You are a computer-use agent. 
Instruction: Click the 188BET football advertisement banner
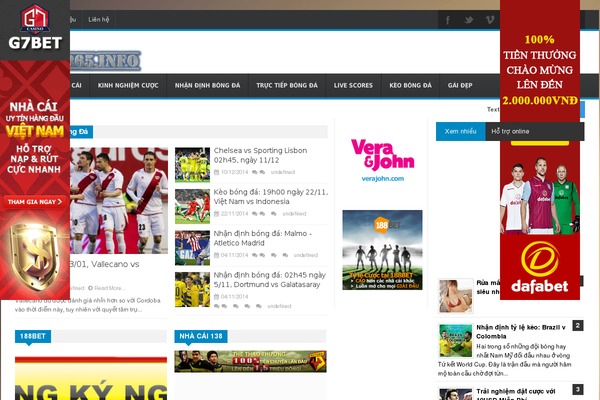click(x=382, y=250)
